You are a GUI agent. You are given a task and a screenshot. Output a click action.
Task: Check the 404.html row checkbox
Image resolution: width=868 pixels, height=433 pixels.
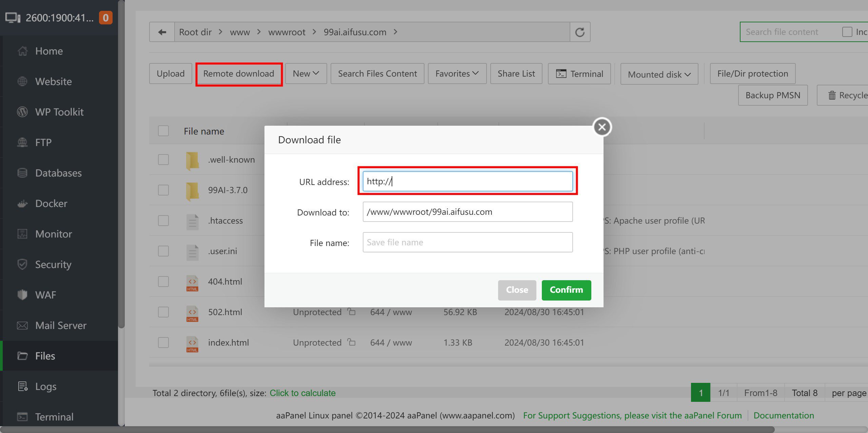point(163,282)
